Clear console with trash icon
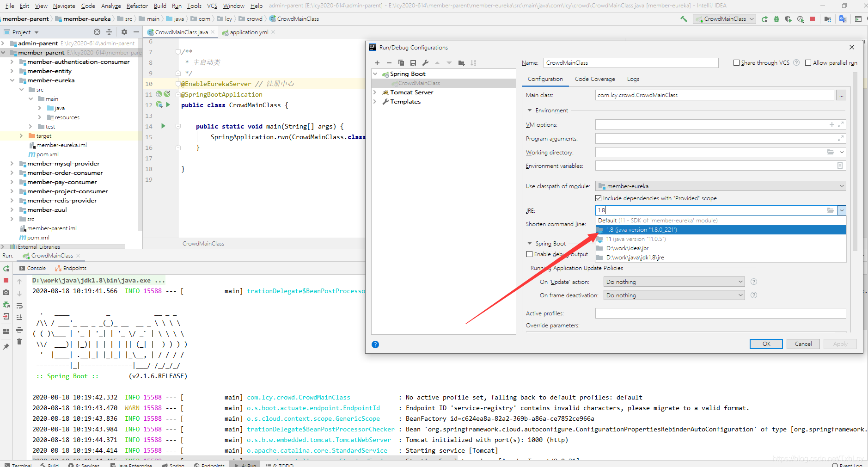868x467 pixels. pyautogui.click(x=19, y=342)
